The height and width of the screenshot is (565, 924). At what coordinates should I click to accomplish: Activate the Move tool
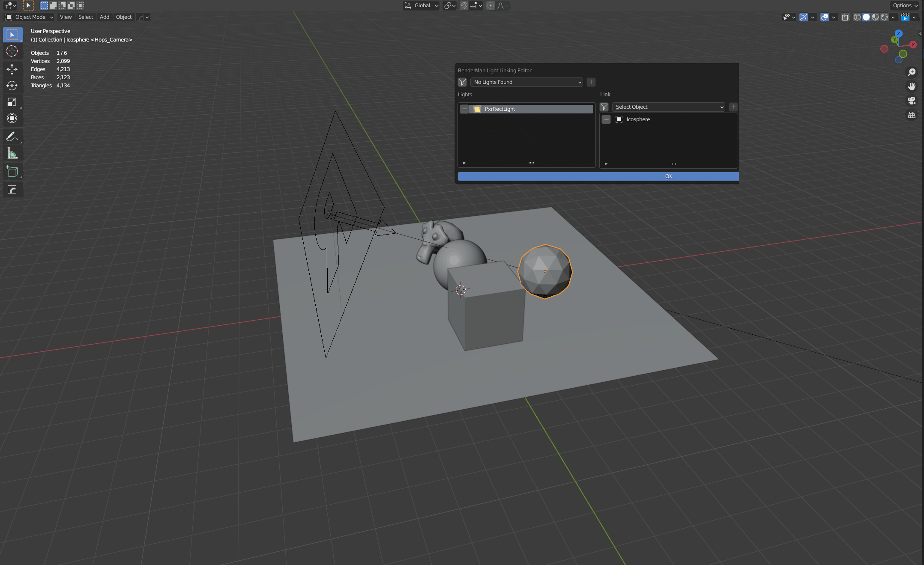[12, 69]
